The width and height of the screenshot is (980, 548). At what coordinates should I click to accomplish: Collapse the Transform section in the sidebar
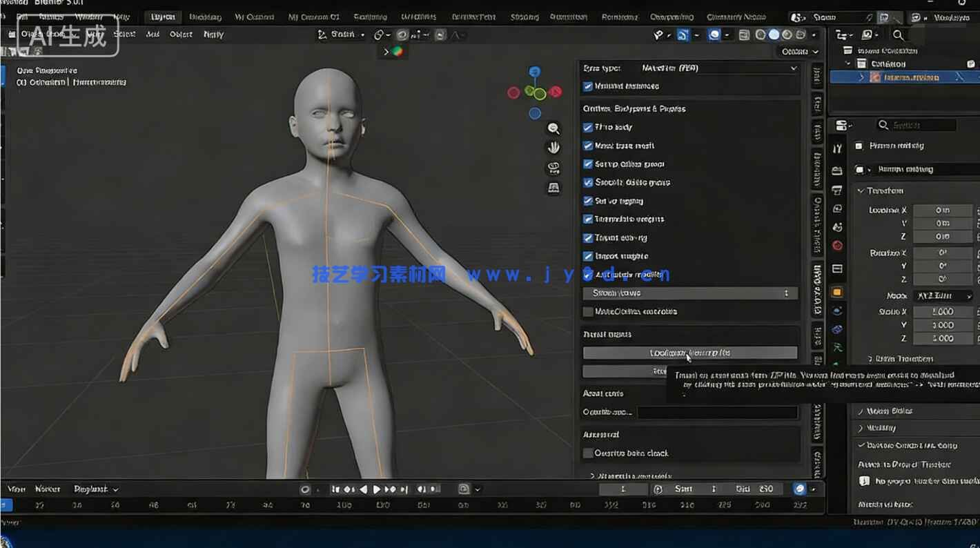coord(861,190)
